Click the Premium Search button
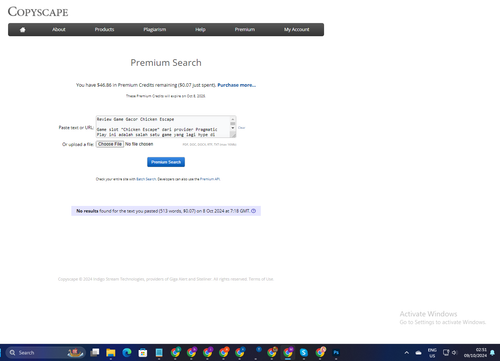Viewport: 500px width, 361px height. (x=166, y=162)
